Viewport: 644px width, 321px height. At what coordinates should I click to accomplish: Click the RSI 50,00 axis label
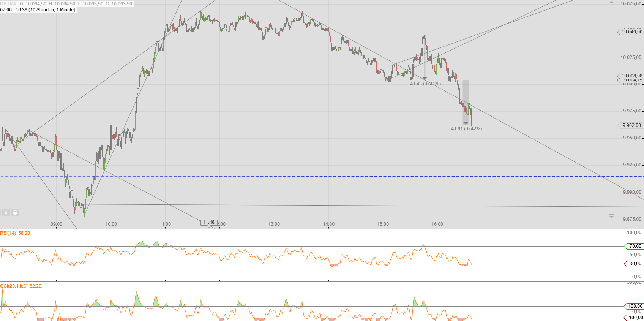coord(635,255)
